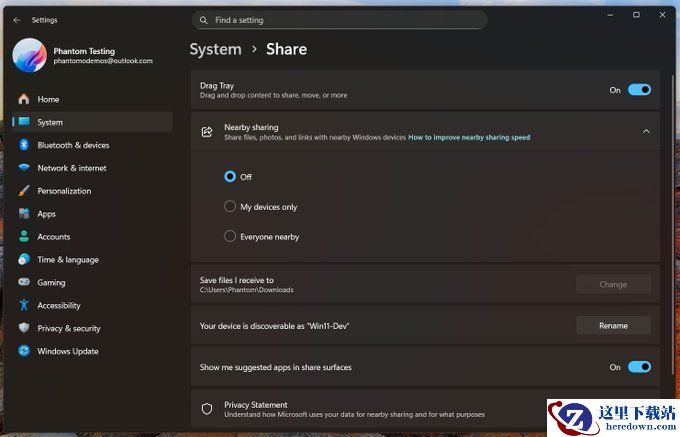
Task: Click the System monitor icon
Action: 24,122
